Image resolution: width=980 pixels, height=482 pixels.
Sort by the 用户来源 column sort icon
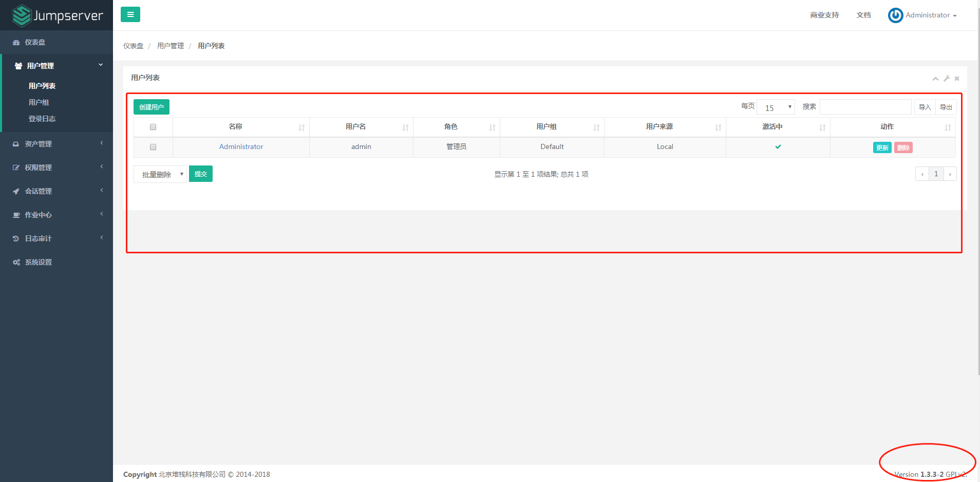(719, 127)
